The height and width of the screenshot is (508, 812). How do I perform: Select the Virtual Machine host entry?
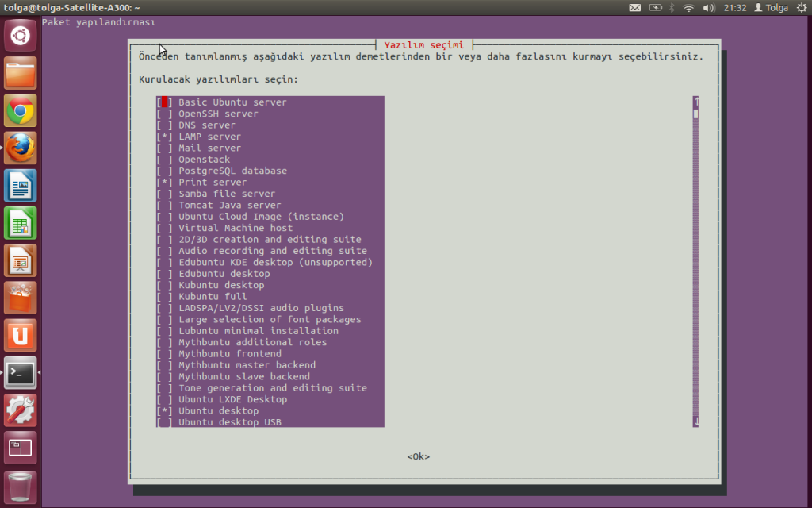pyautogui.click(x=236, y=228)
